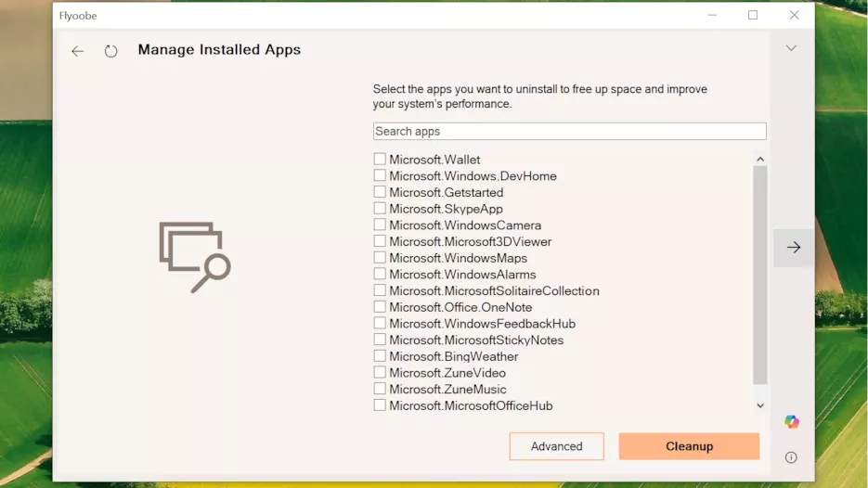The height and width of the screenshot is (488, 868).
Task: Click the app list scrollbar thumb
Action: pyautogui.click(x=760, y=274)
